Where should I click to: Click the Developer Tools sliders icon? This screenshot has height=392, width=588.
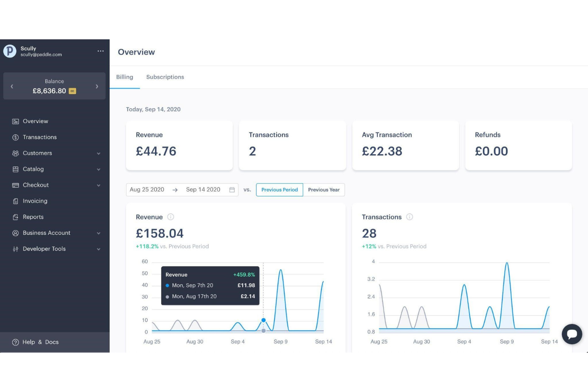click(15, 249)
